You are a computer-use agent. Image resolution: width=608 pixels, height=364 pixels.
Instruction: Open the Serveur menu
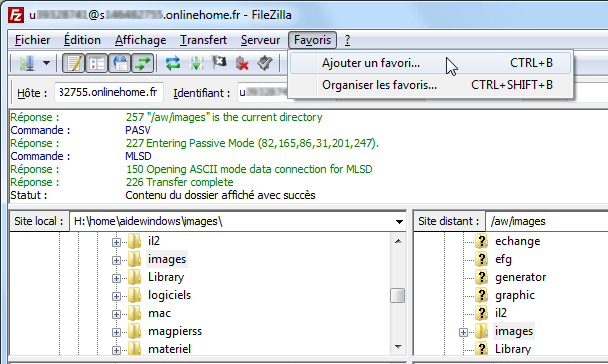click(x=261, y=40)
